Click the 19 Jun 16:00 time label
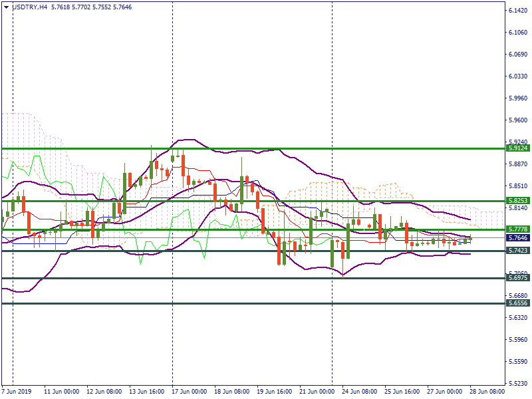The height and width of the screenshot is (399, 532). [x=275, y=392]
